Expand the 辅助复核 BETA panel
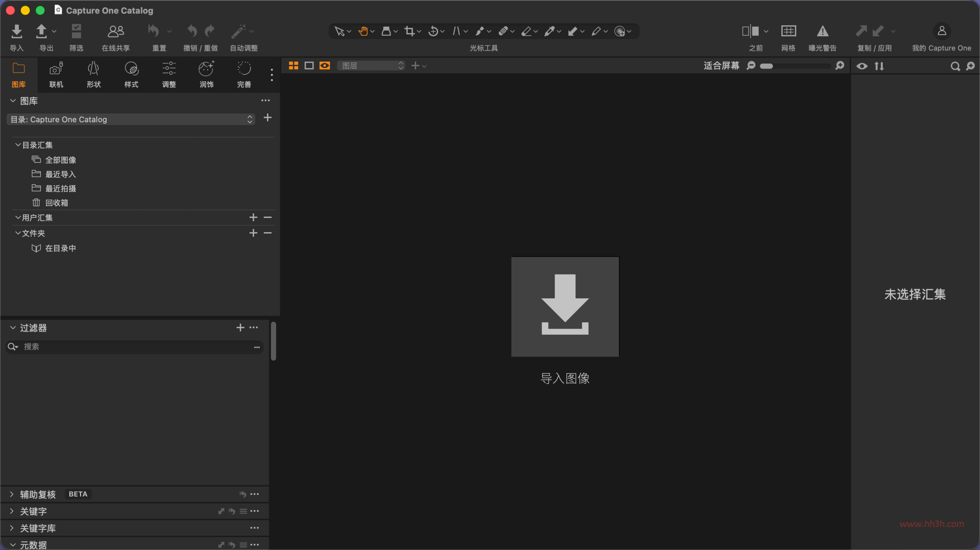The image size is (980, 550). click(11, 494)
